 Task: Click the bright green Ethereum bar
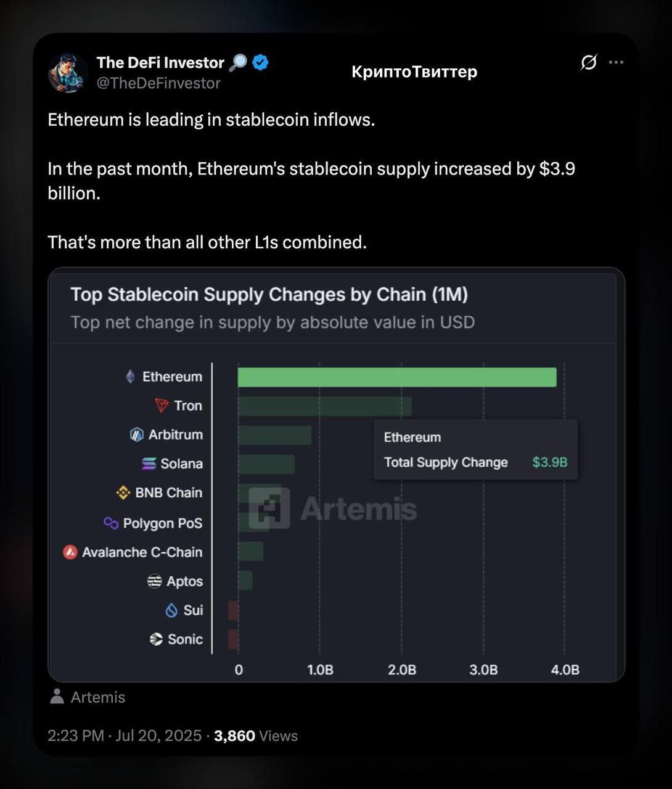pos(397,377)
